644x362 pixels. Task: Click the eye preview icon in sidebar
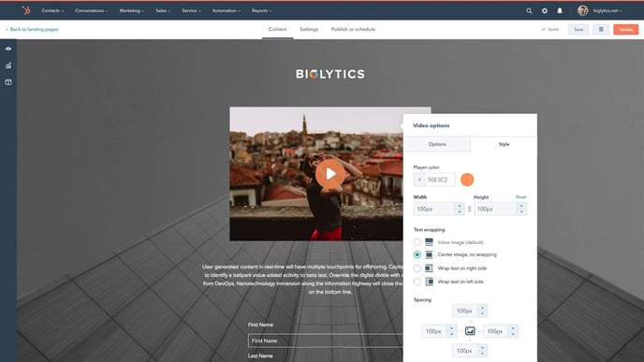(x=8, y=49)
